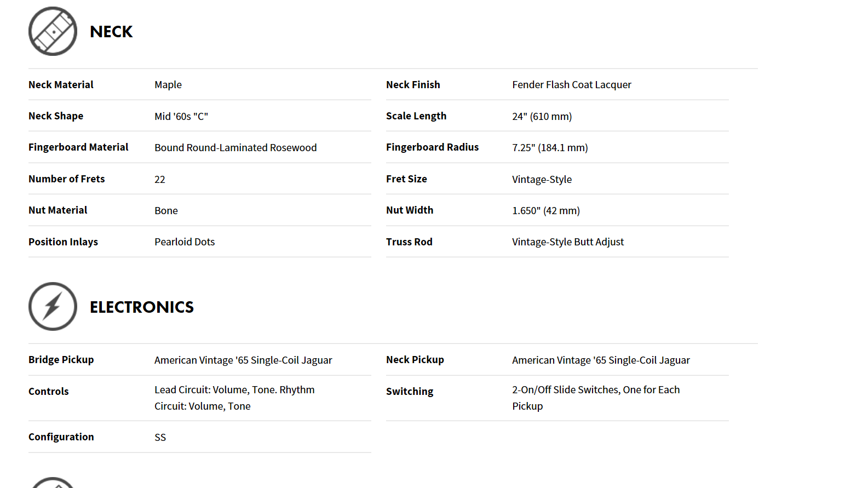This screenshot has width=868, height=488.
Task: Click the Fingerboard Radius 7.25" value
Action: click(x=550, y=147)
